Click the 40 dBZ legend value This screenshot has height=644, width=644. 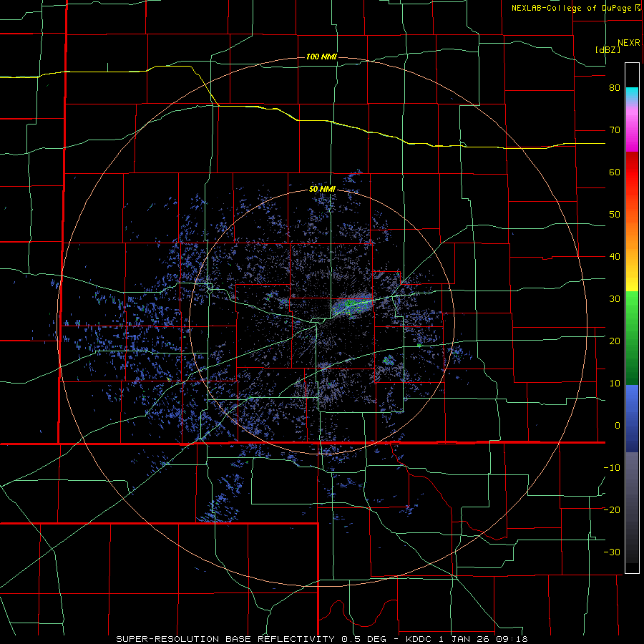pyautogui.click(x=615, y=257)
